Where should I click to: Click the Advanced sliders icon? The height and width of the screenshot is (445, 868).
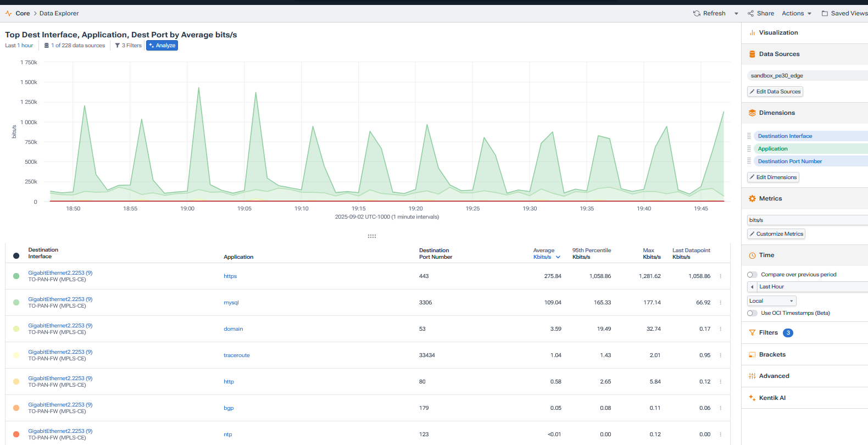(752, 376)
